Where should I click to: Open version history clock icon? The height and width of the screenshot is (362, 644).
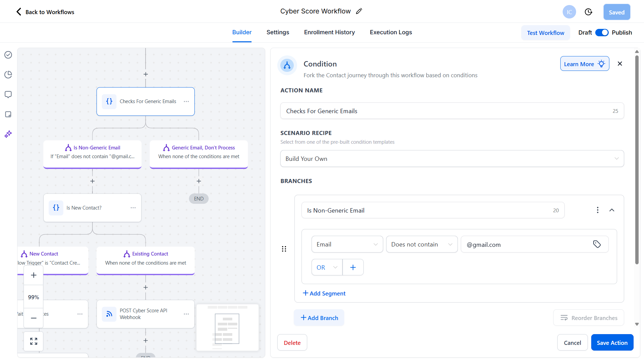point(588,12)
